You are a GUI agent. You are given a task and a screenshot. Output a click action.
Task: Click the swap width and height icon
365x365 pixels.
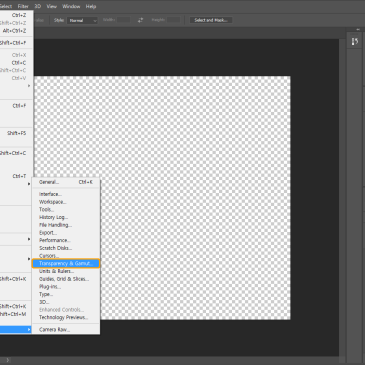pyautogui.click(x=140, y=20)
